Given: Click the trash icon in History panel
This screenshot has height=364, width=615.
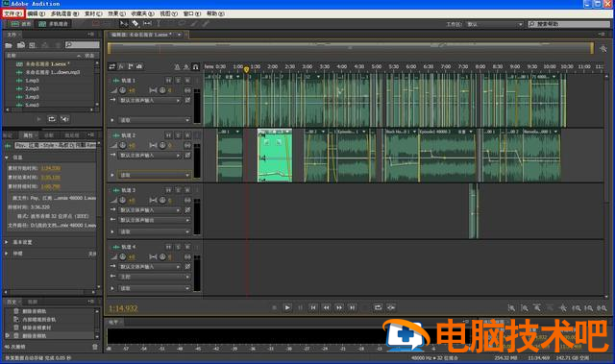Looking at the screenshot, I should (x=94, y=347).
